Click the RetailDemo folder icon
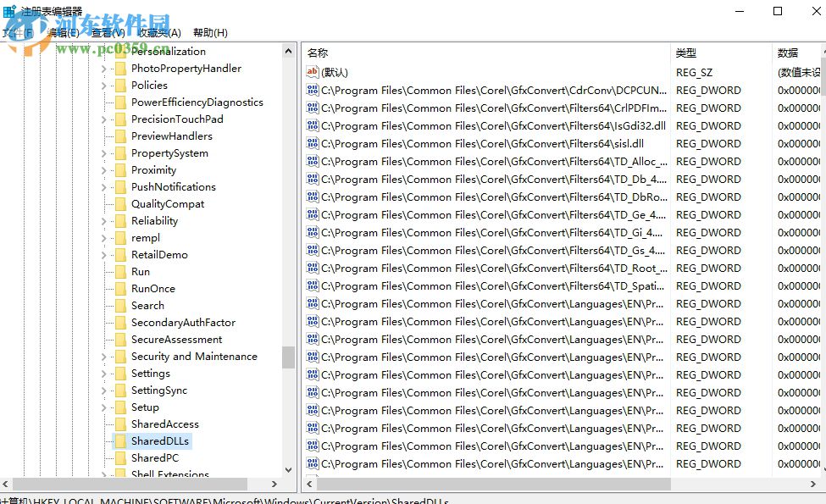The width and height of the screenshot is (826, 504). point(119,254)
